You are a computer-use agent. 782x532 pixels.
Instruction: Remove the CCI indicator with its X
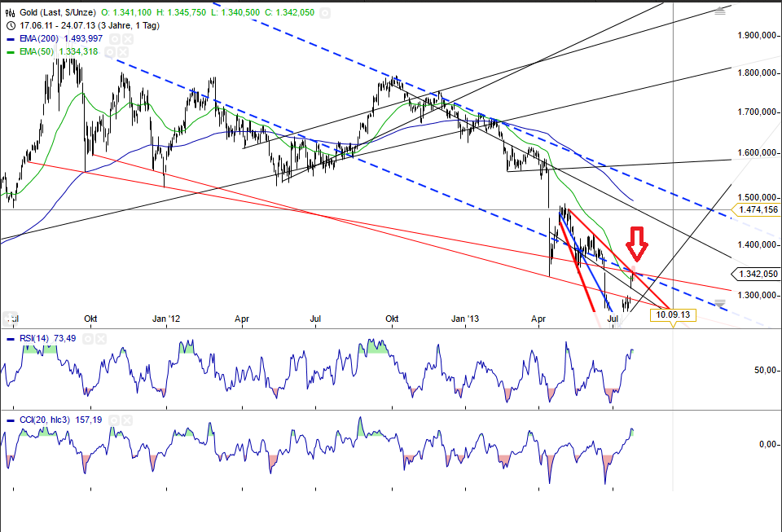[127, 419]
